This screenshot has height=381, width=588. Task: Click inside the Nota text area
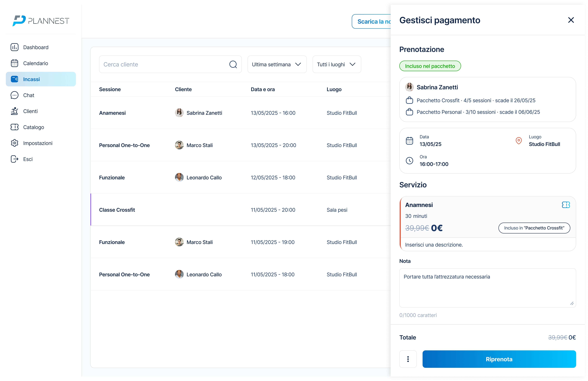(487, 288)
